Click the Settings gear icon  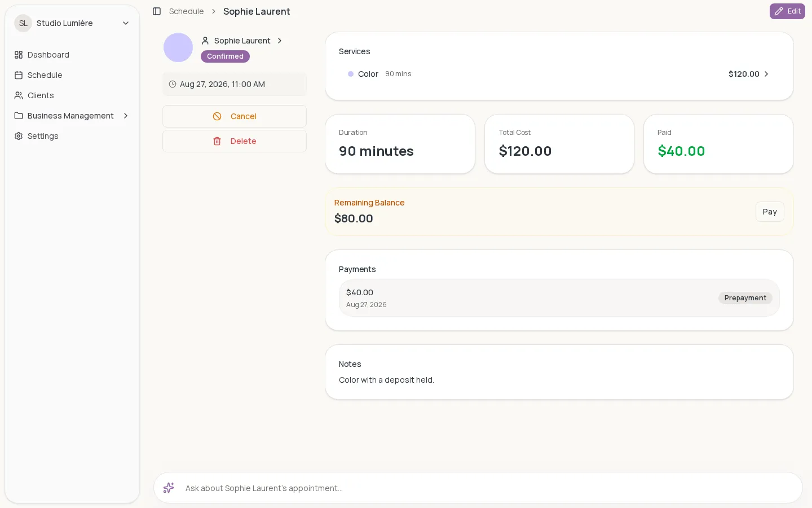[19, 136]
